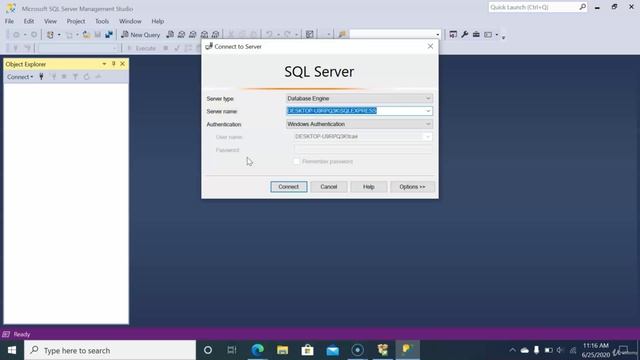
Task: Open the View menu
Action: point(50,21)
